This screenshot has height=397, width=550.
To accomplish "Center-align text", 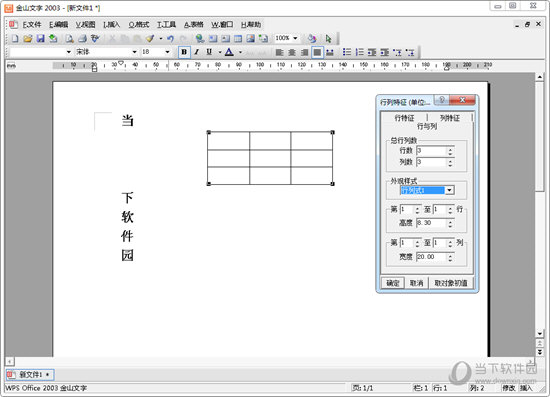I will [x=292, y=52].
